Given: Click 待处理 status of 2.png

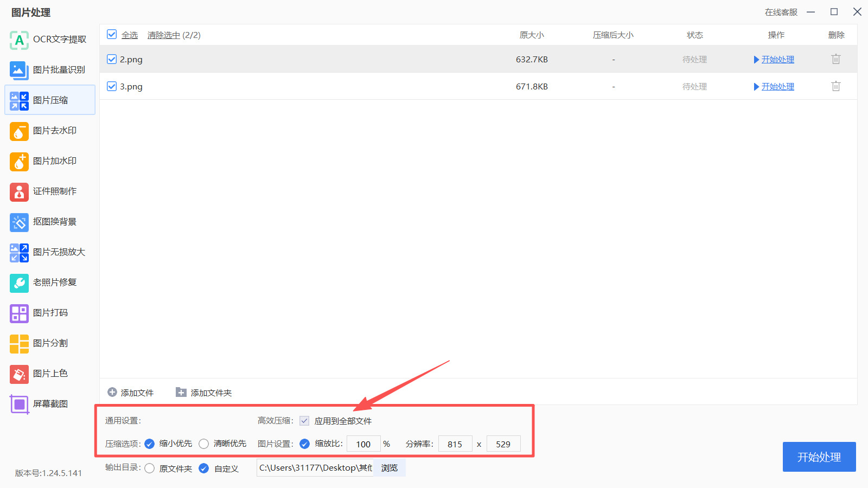Looking at the screenshot, I should (x=695, y=60).
